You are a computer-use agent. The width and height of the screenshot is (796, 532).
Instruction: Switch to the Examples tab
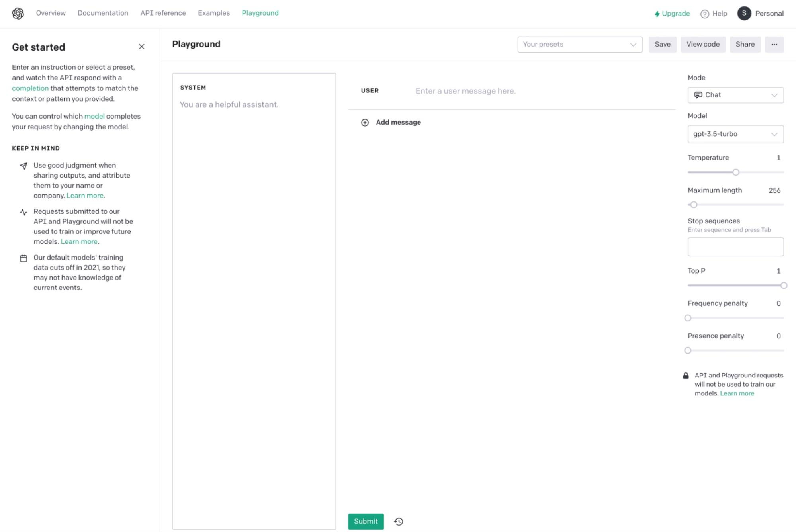214,13
